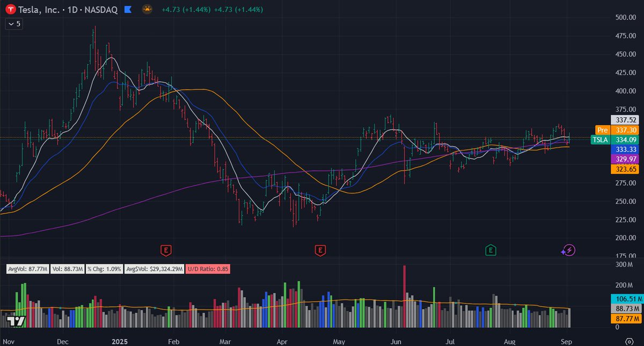This screenshot has height=346, width=644.
Task: Click the 200 M volume axis label
Action: pos(624,285)
